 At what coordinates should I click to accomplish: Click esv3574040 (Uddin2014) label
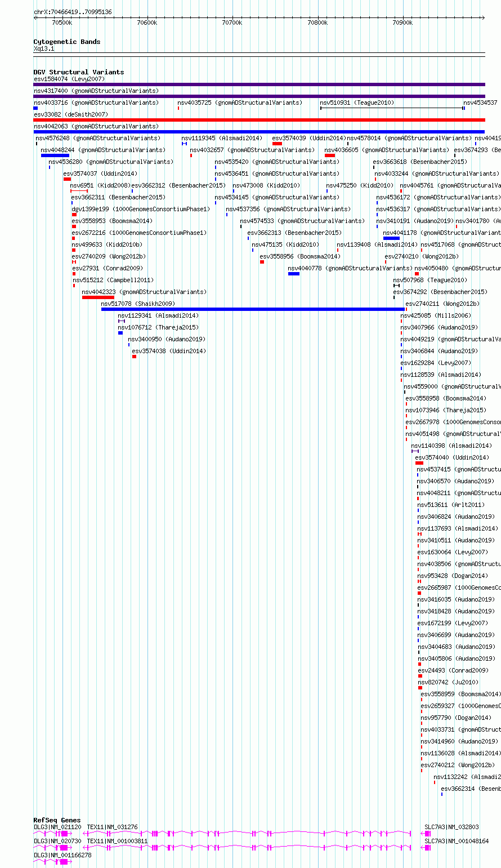click(452, 457)
